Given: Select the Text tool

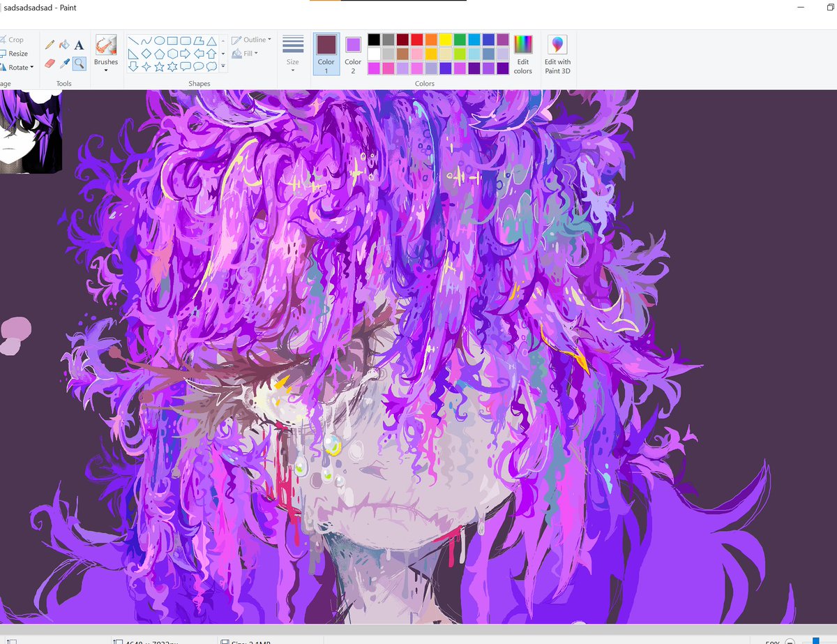Looking at the screenshot, I should coord(79,44).
